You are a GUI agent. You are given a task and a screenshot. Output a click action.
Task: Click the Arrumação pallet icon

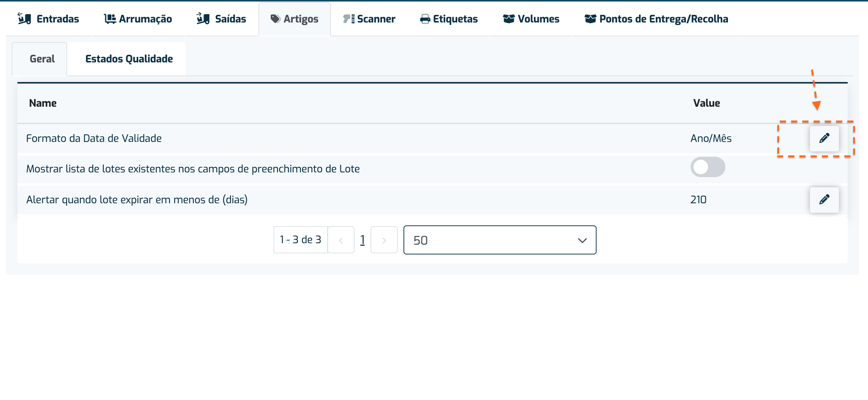110,19
